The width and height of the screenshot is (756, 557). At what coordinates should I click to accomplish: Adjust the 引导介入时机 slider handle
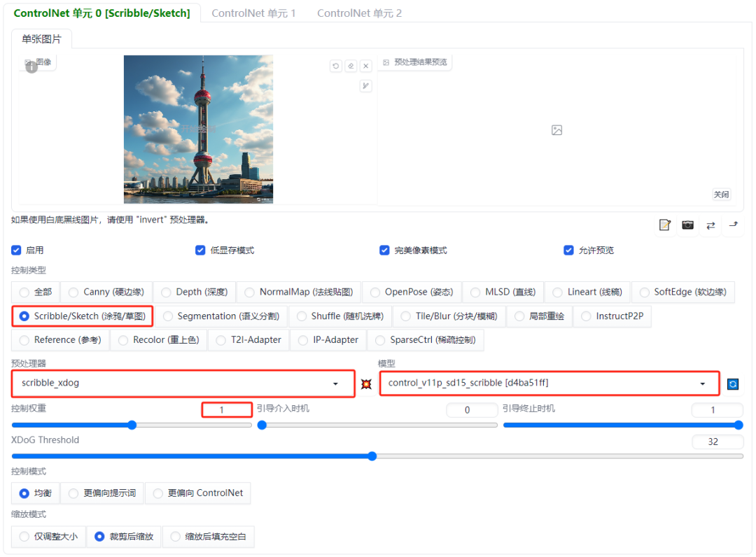[262, 425]
